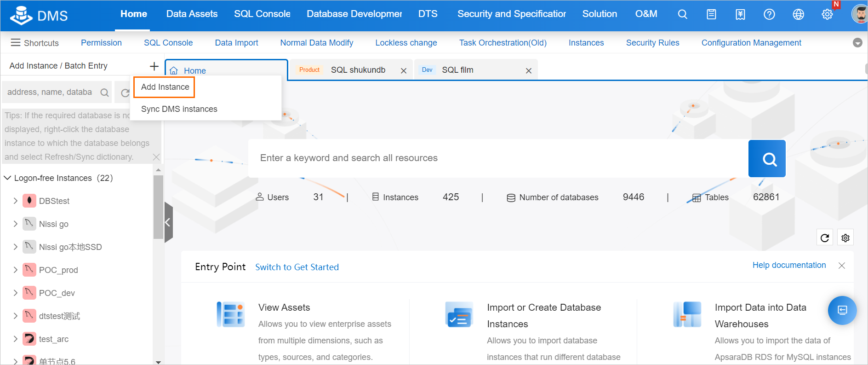Collapse the left instance sidebar handle
The image size is (868, 365).
point(168,222)
